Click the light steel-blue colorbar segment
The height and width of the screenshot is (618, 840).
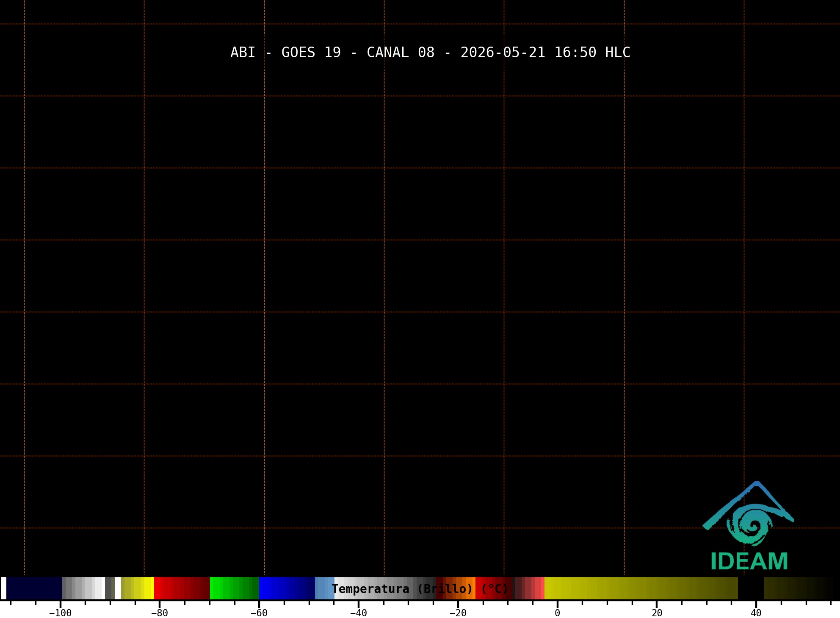(x=325, y=588)
